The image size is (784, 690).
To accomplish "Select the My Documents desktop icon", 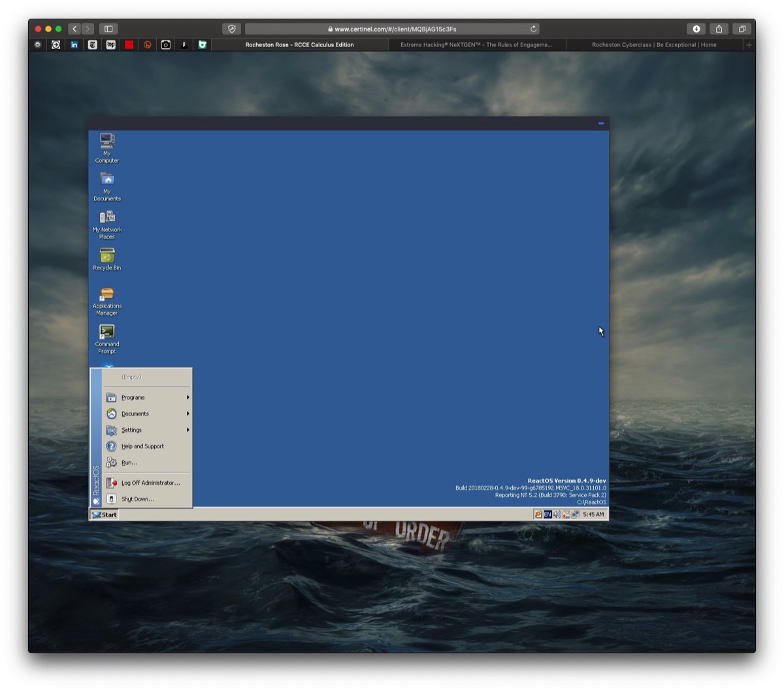I will point(107,186).
